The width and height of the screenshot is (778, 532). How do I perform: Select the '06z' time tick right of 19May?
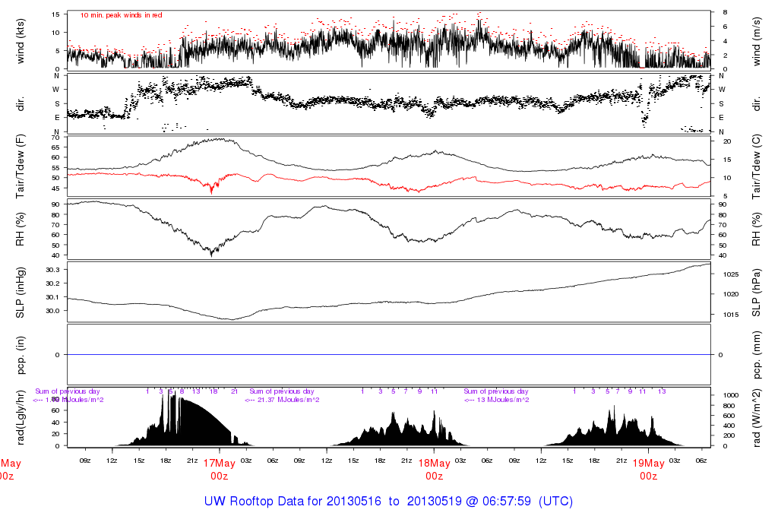tap(701, 461)
